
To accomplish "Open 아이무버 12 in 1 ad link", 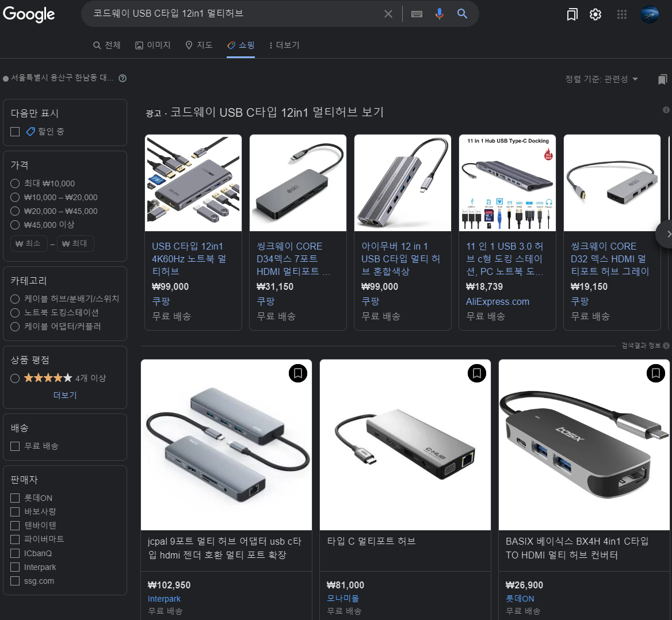I will [x=400, y=259].
